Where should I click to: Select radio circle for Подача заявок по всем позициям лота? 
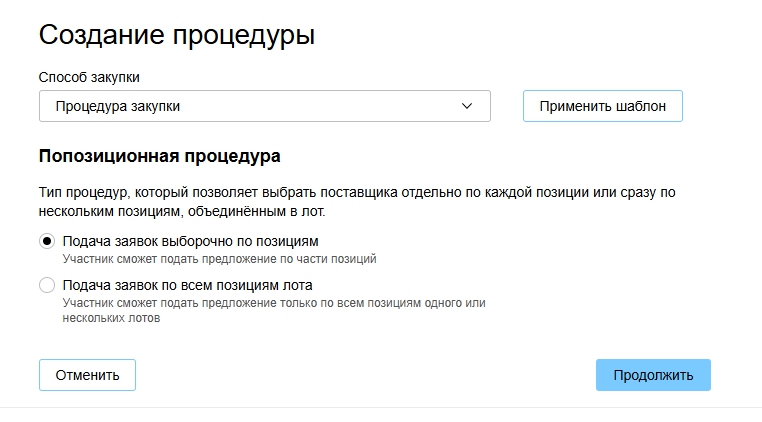(47, 285)
